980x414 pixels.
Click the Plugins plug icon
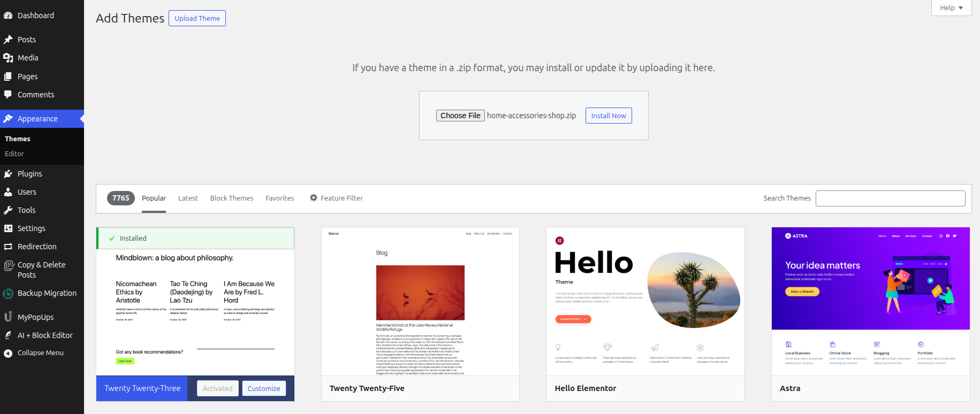tap(8, 174)
